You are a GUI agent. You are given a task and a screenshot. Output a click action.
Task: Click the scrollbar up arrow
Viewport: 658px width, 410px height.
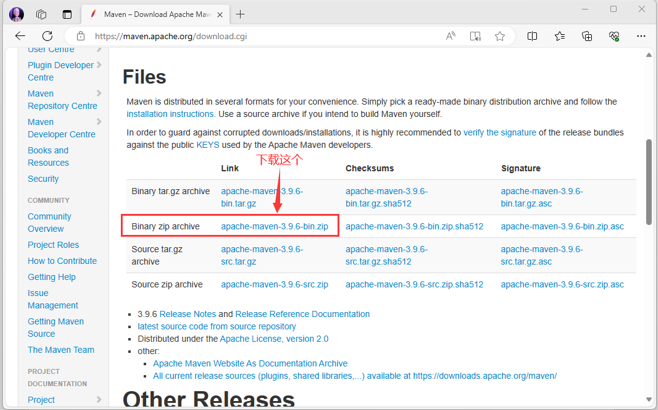649,55
